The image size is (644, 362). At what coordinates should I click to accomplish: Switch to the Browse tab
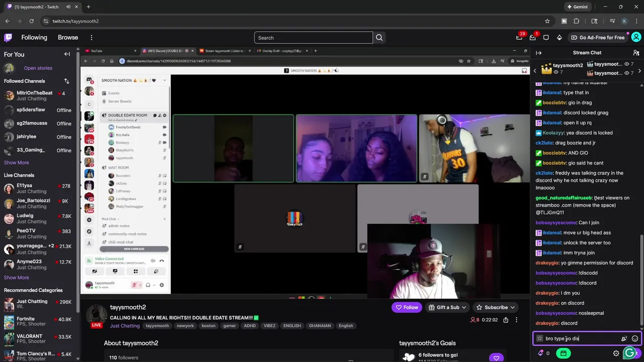pos(68,38)
